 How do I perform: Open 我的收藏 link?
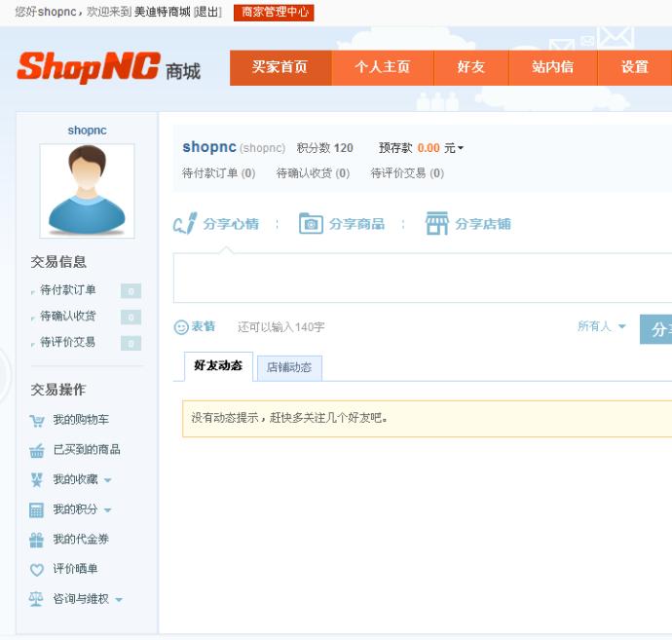click(x=75, y=479)
